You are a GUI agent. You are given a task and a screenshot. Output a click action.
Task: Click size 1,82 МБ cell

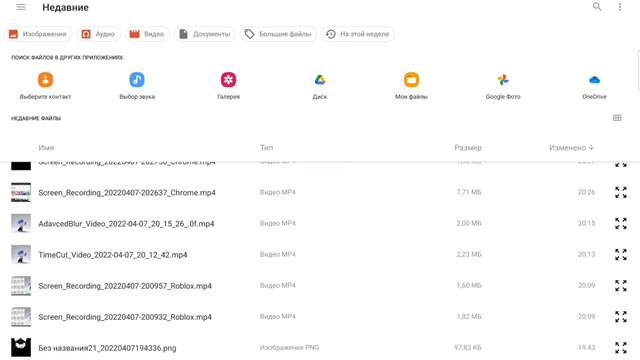point(469,316)
